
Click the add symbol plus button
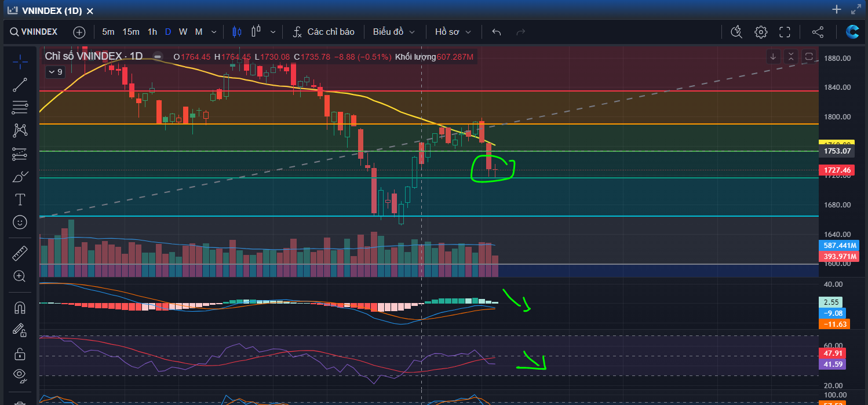pyautogui.click(x=79, y=32)
